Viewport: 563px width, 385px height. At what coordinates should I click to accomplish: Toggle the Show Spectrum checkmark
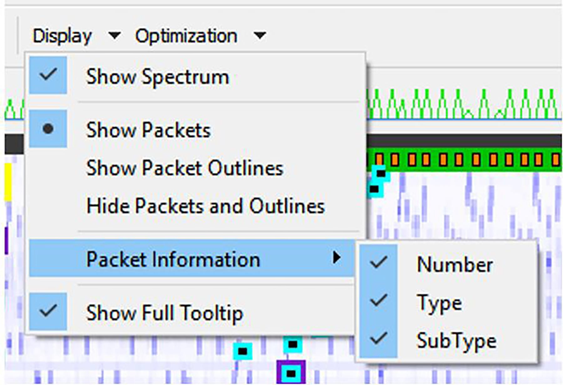194,76
